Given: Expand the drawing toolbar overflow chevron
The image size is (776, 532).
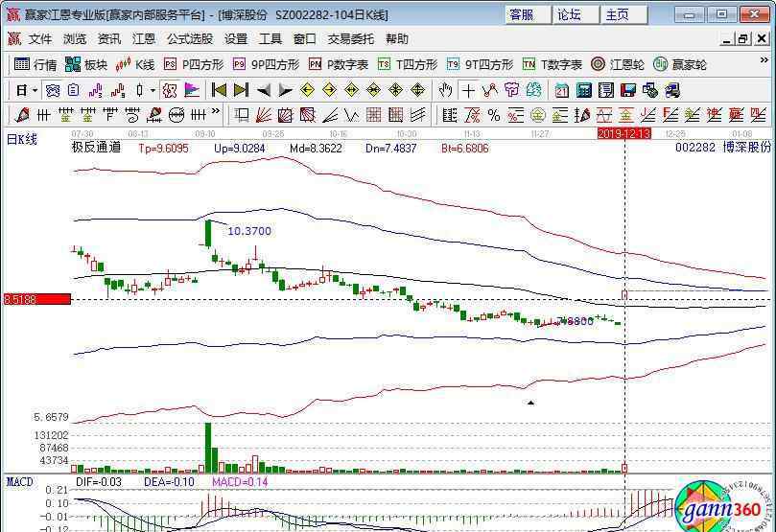Looking at the screenshot, I should (x=216, y=111).
